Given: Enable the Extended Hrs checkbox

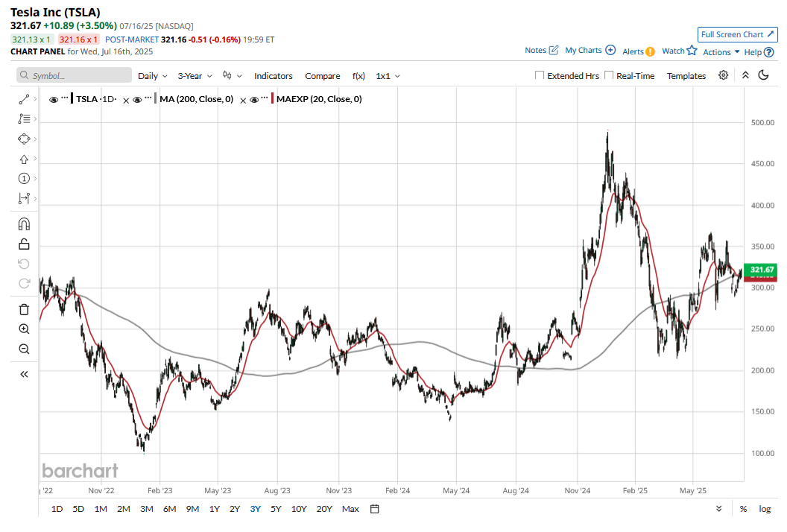Looking at the screenshot, I should click(x=540, y=75).
